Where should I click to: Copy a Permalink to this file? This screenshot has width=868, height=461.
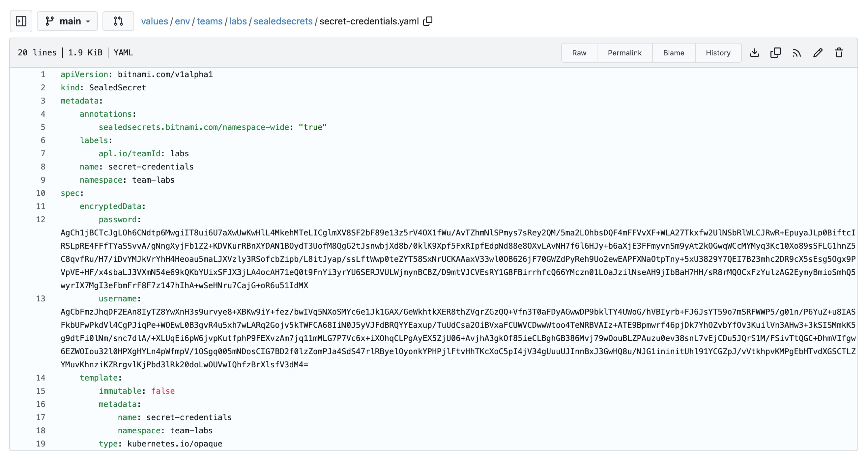[624, 53]
